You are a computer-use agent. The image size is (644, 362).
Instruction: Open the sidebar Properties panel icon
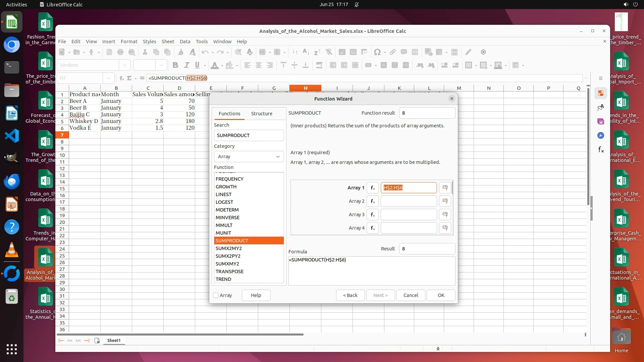(x=601, y=93)
